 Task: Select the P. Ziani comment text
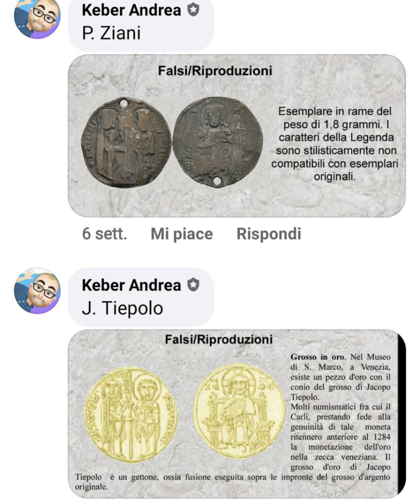(x=111, y=33)
